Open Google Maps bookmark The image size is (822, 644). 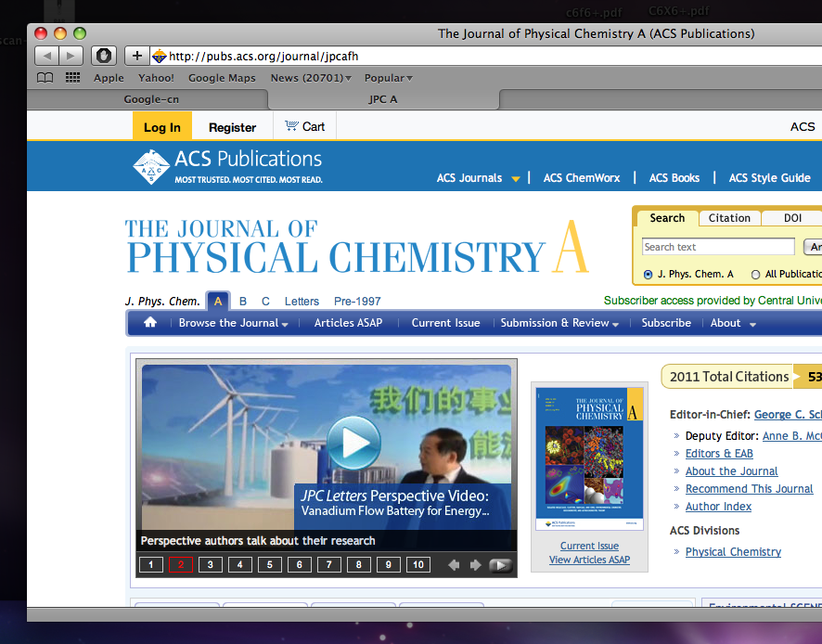click(x=222, y=78)
